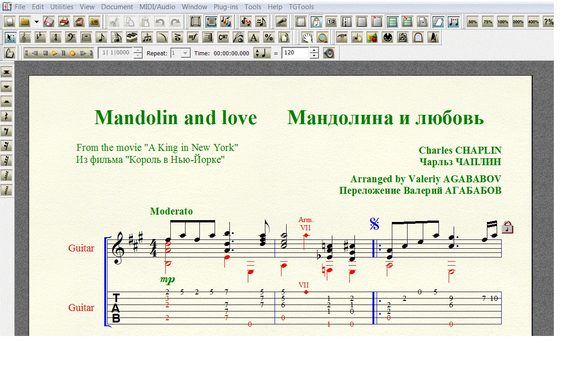The width and height of the screenshot is (588, 377).
Task: Open the MIDI/Audio menu
Action: click(157, 7)
